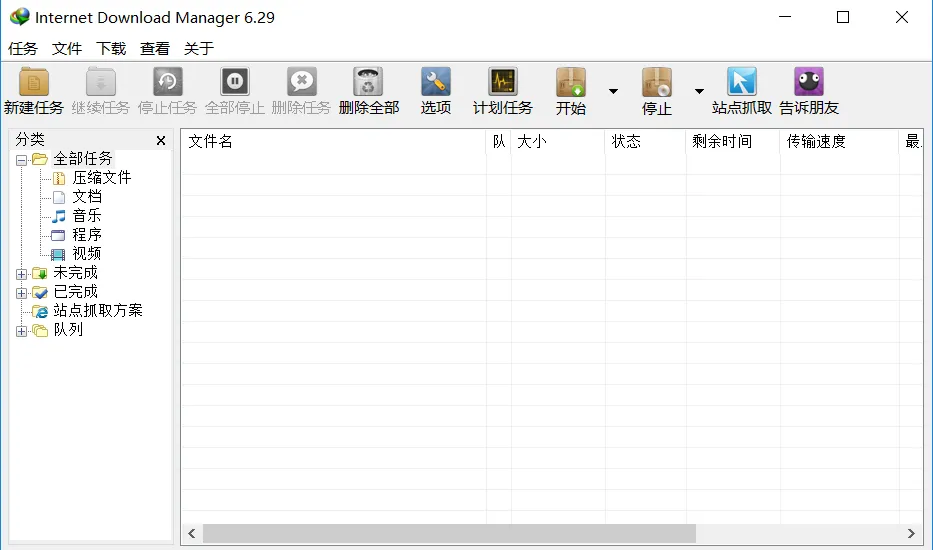
Task: Click the 停止任务 toolbar icon
Action: pos(167,82)
